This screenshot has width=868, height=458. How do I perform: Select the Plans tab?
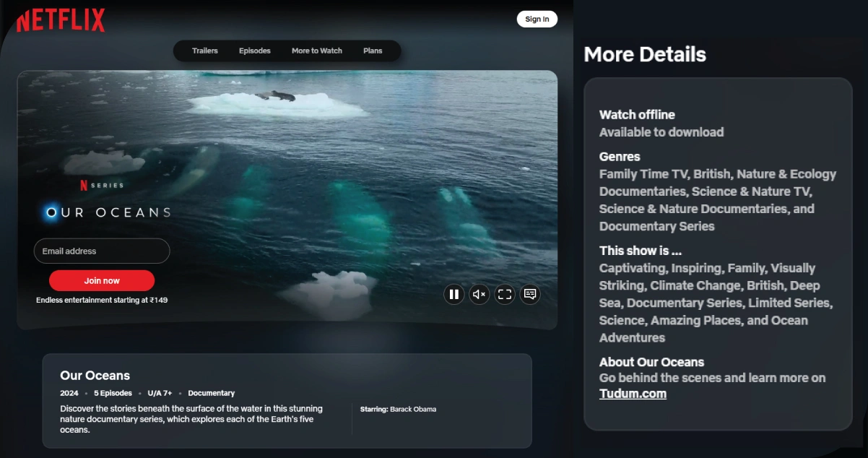click(373, 51)
